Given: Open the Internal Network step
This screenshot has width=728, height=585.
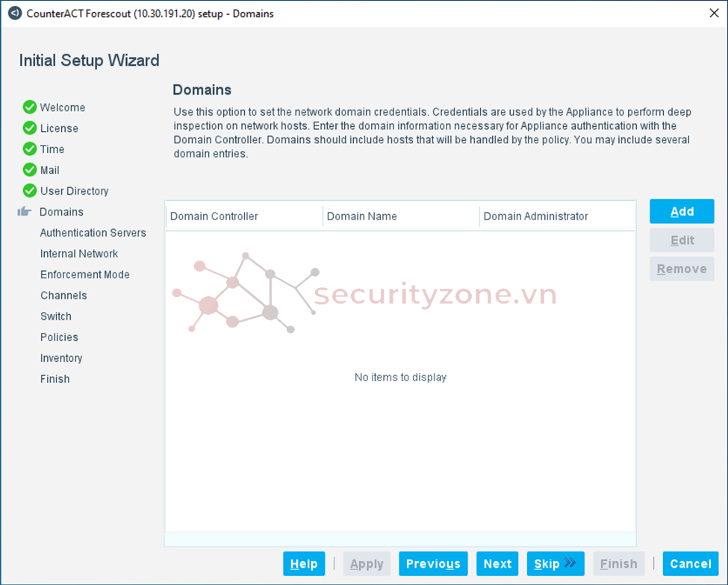Looking at the screenshot, I should pos(79,254).
